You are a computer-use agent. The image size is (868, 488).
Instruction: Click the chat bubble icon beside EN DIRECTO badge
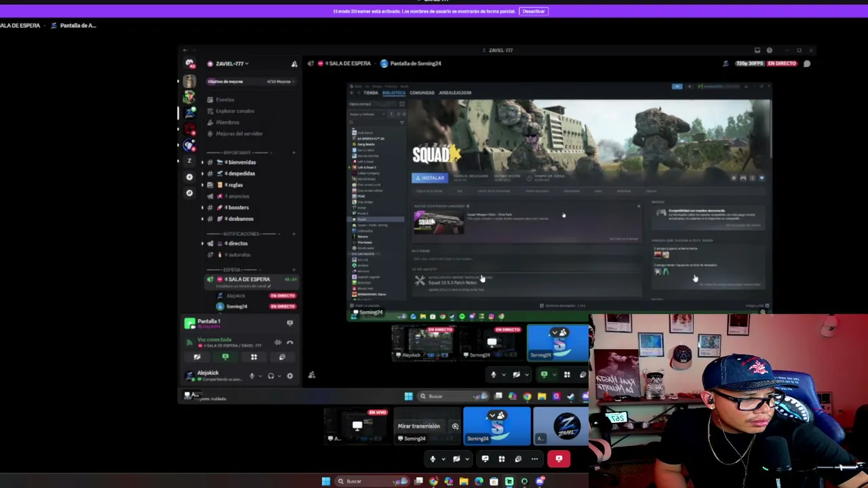pos(807,64)
